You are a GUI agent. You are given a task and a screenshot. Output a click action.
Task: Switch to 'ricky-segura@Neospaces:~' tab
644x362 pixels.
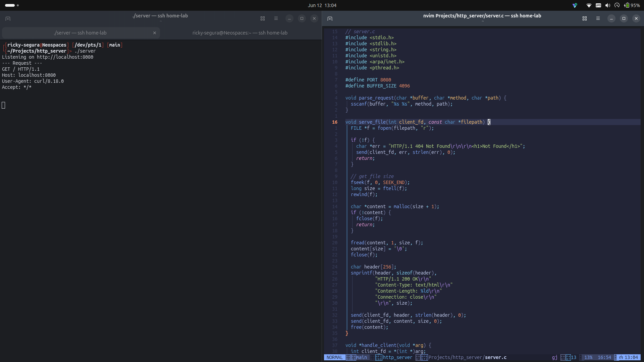click(x=240, y=33)
